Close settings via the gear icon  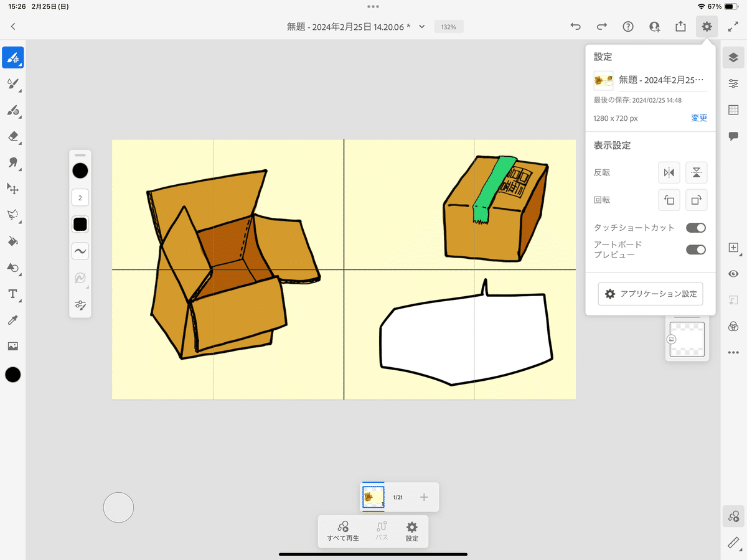(x=707, y=26)
